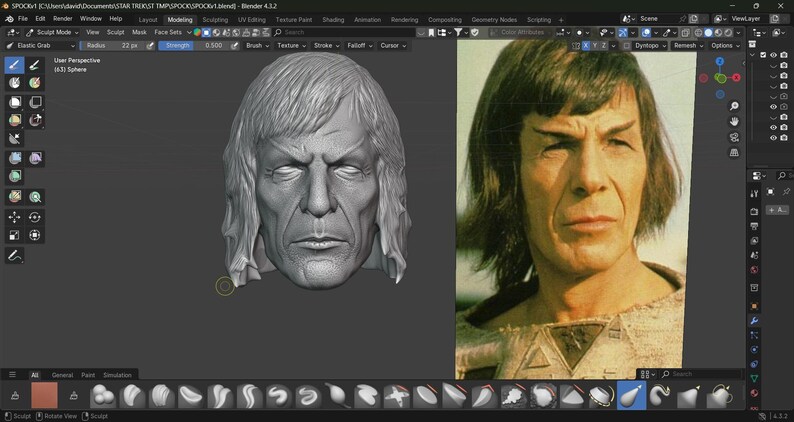
Task: Expand the Falloff dropdown
Action: coord(360,46)
